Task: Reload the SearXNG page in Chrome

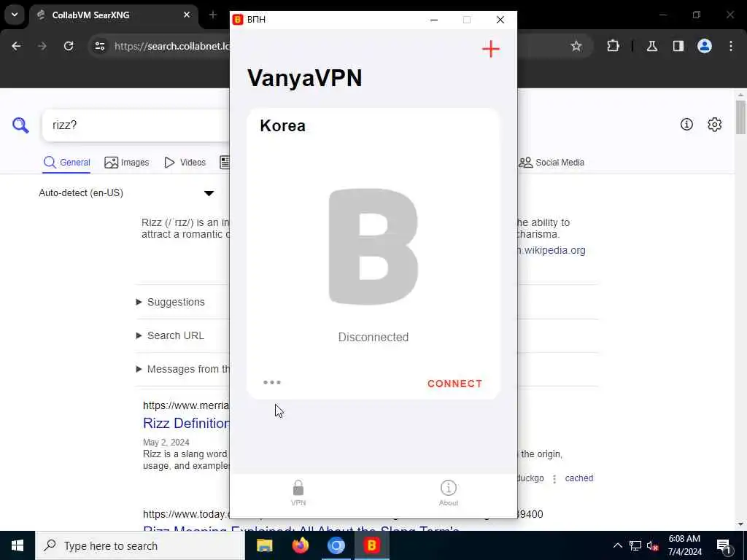Action: [69, 46]
